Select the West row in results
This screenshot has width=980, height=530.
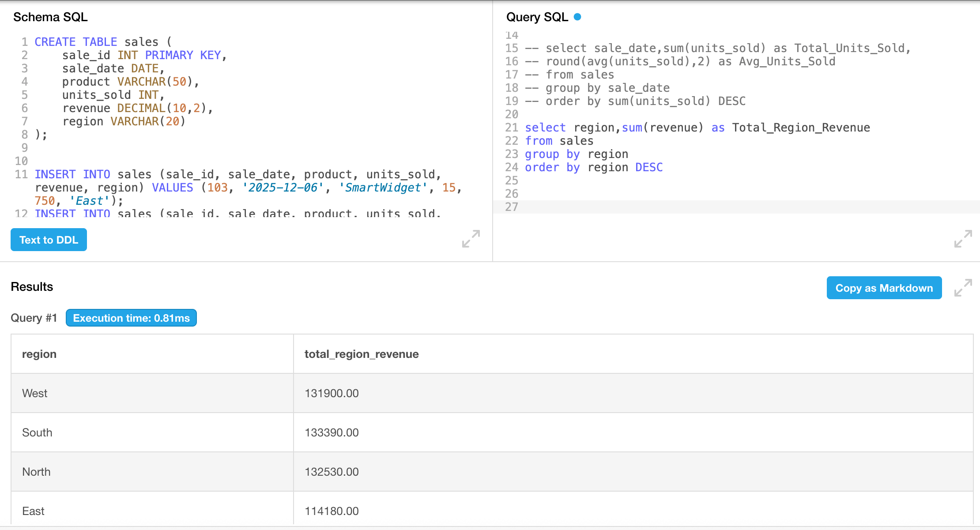click(34, 393)
